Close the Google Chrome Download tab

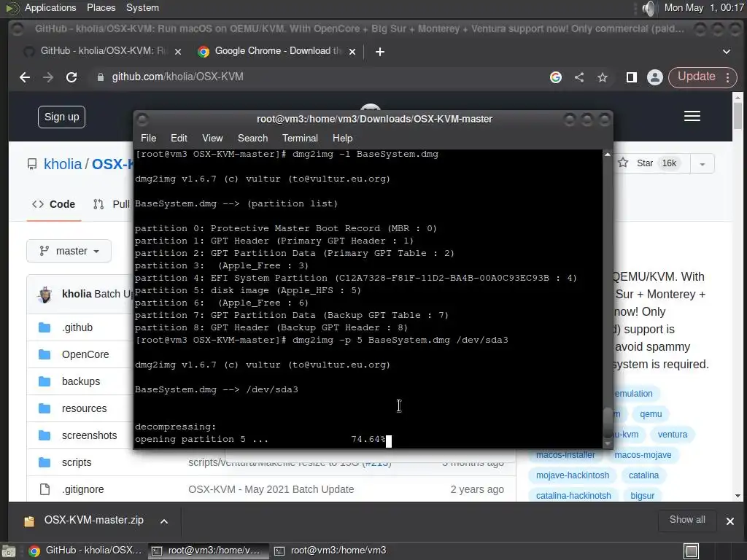pyautogui.click(x=352, y=52)
